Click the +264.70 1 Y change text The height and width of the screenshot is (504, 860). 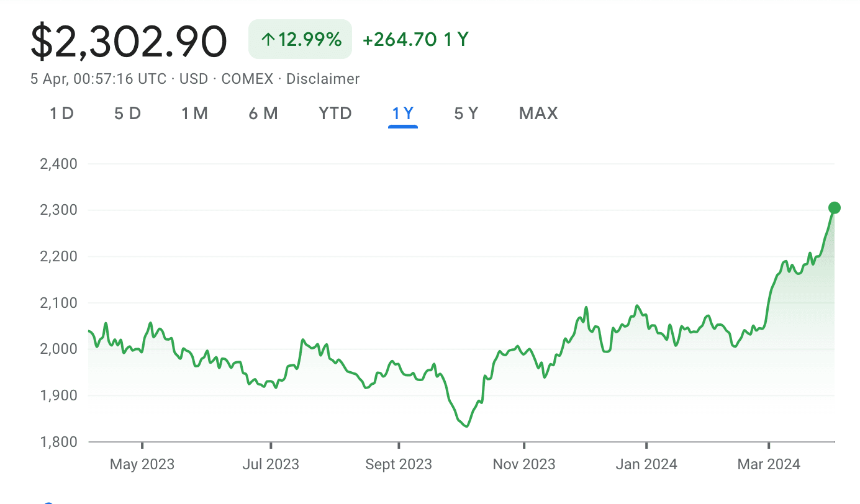415,40
